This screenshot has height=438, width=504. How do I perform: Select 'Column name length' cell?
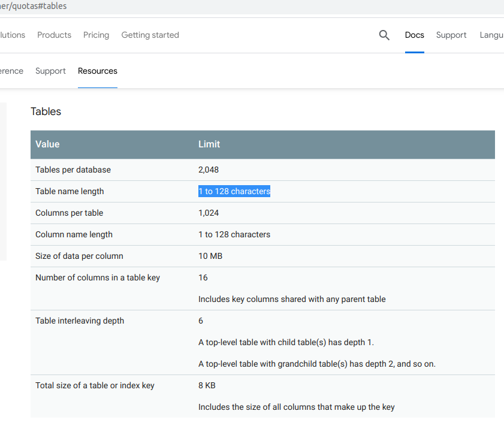pos(74,235)
